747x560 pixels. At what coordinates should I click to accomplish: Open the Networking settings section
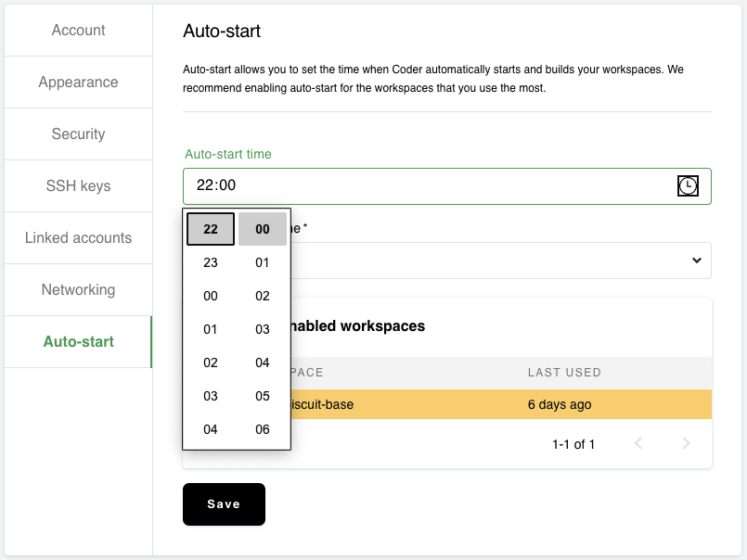(x=78, y=289)
